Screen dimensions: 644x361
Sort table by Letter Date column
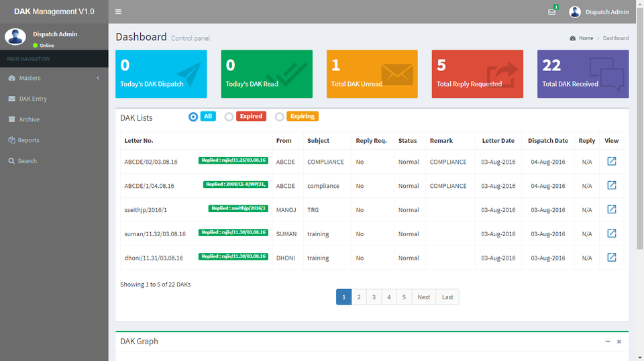click(x=498, y=141)
